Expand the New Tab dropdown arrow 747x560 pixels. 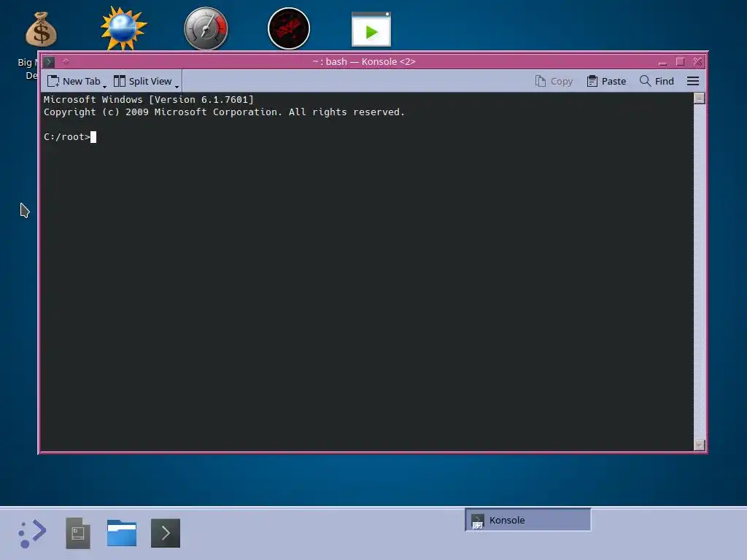(x=105, y=86)
